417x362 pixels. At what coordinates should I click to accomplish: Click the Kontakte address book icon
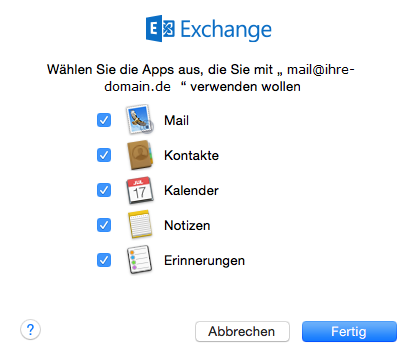(x=140, y=155)
